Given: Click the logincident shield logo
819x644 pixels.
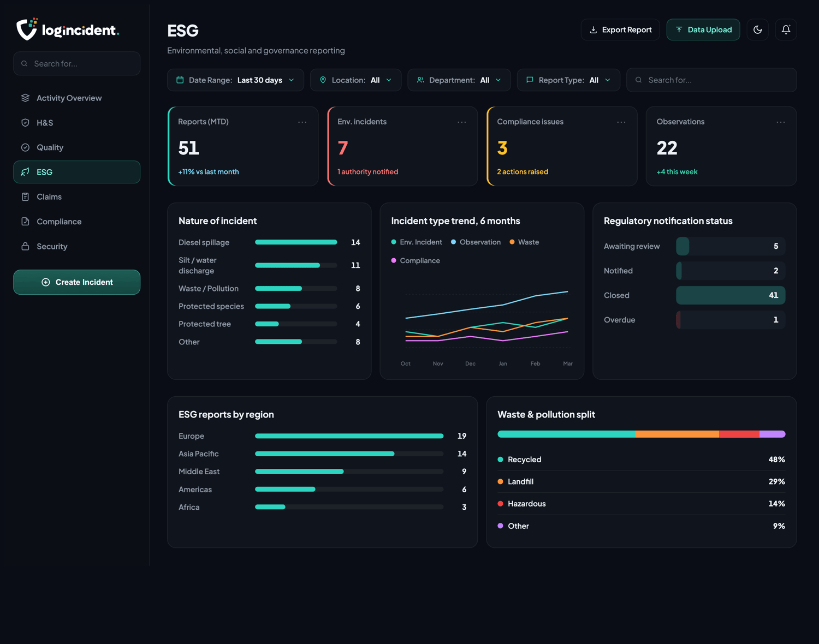Looking at the screenshot, I should (27, 29).
